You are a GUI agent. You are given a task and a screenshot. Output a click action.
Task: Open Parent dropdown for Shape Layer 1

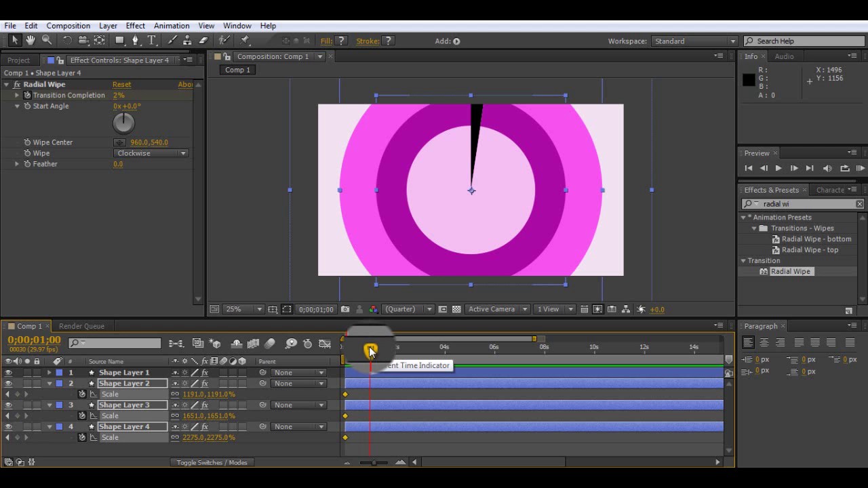coord(298,373)
